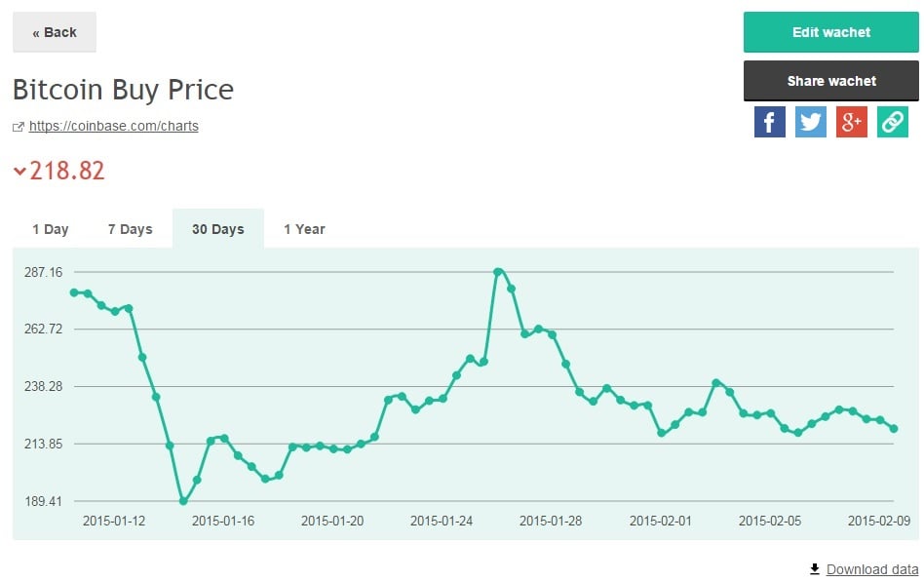This screenshot has height=582, width=924.
Task: Go back using the Back button
Action: [x=55, y=32]
